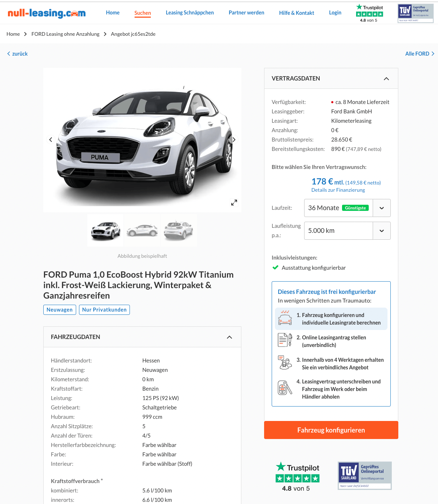Viewport: 438px width, 504px height.
Task: Collapse the Vertragsdaten panel
Action: (x=386, y=79)
